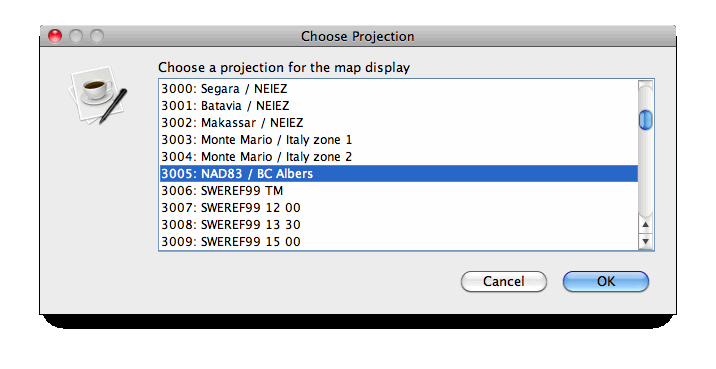This screenshot has height=369, width=716.
Task: Click the blue scrollbar thumb
Action: [x=645, y=120]
